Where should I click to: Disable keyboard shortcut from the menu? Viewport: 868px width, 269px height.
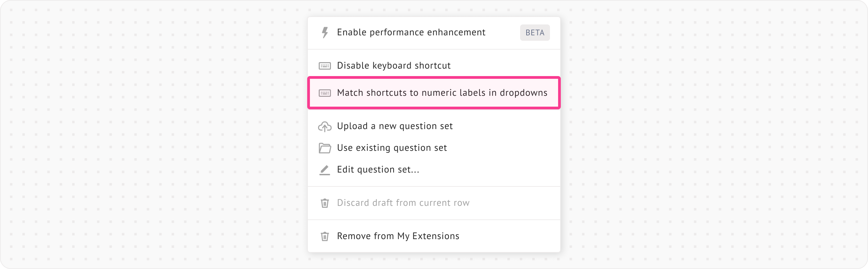pyautogui.click(x=394, y=66)
